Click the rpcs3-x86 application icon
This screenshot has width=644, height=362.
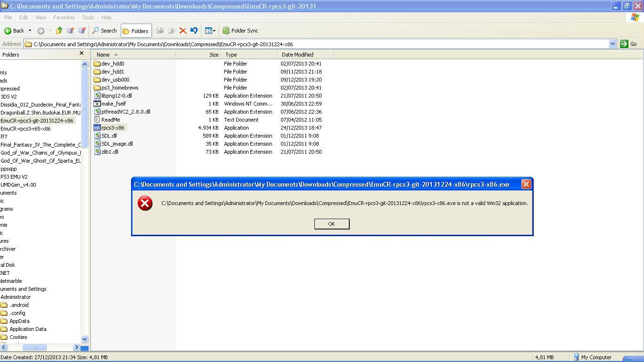pos(97,128)
